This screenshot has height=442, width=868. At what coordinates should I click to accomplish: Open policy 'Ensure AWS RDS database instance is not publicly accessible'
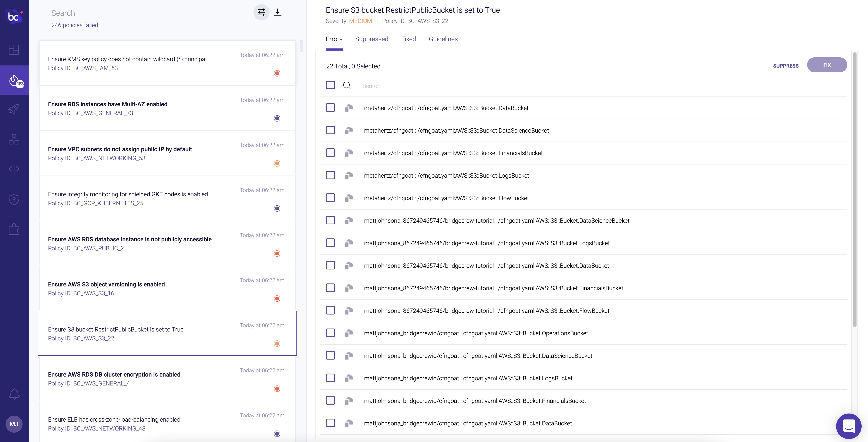pyautogui.click(x=167, y=244)
